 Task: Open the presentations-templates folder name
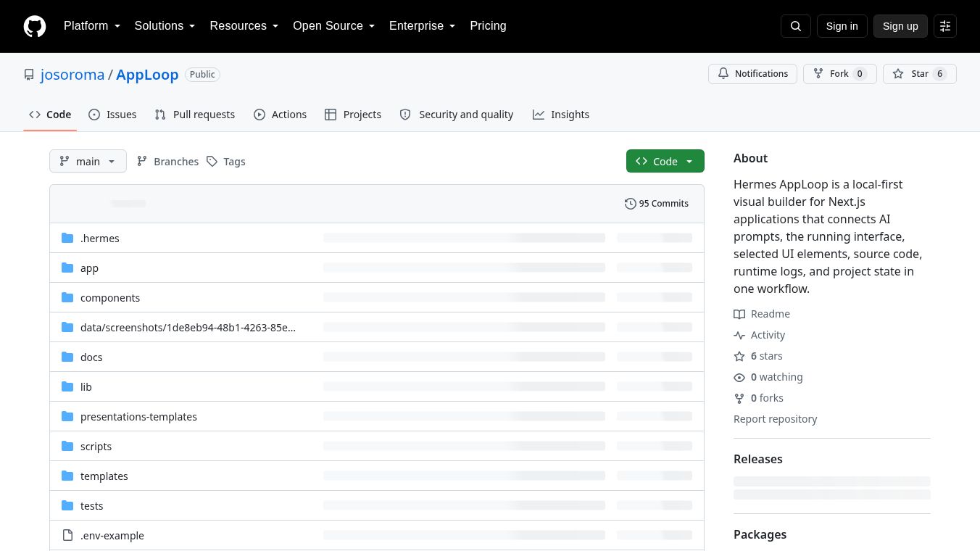138,416
